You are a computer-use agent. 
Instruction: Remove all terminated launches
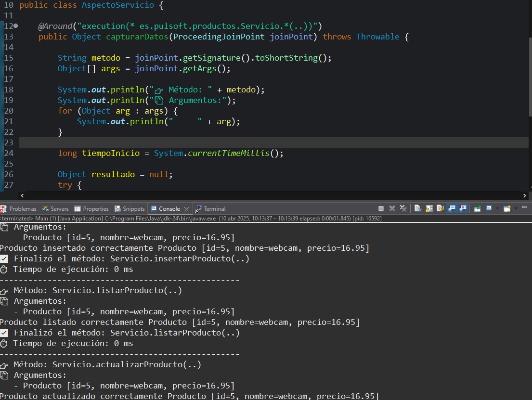(x=403, y=209)
